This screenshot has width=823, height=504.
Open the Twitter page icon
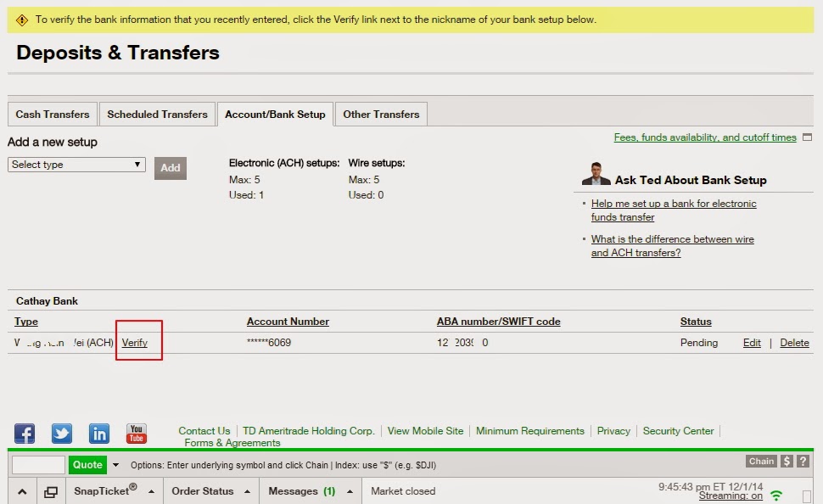(x=62, y=434)
